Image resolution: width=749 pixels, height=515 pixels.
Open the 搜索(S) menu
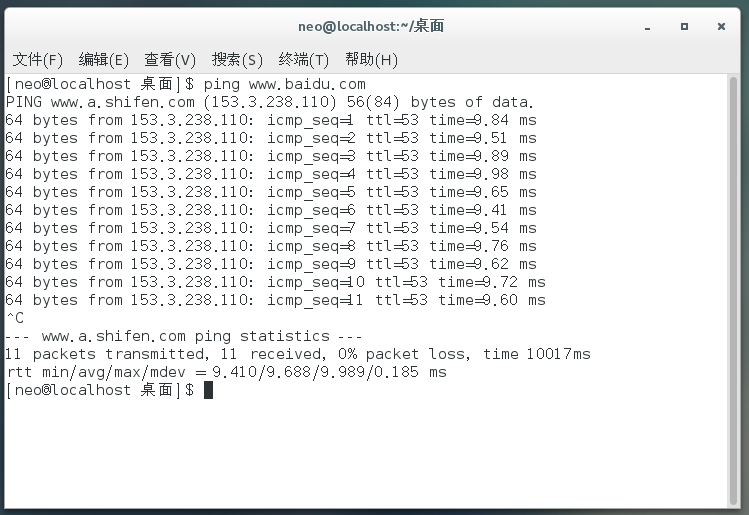click(x=237, y=60)
